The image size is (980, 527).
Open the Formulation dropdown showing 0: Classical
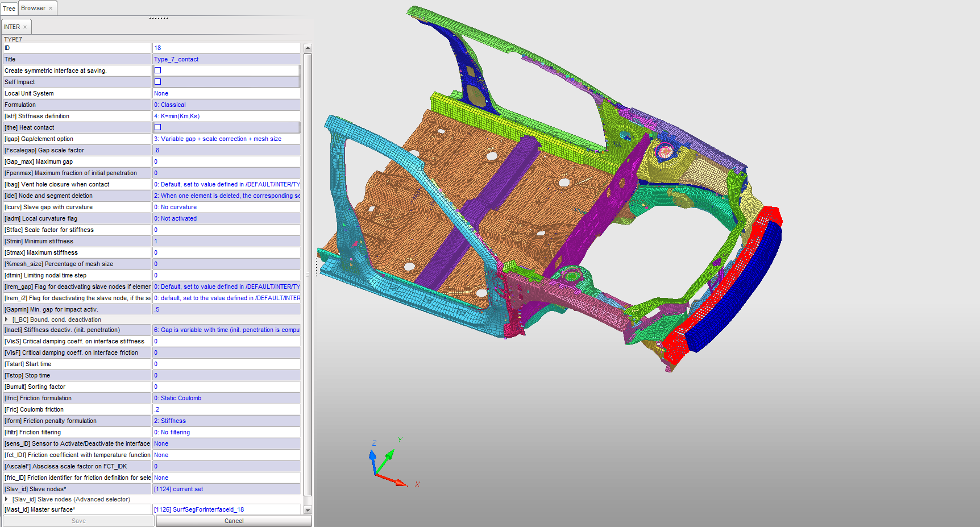226,105
